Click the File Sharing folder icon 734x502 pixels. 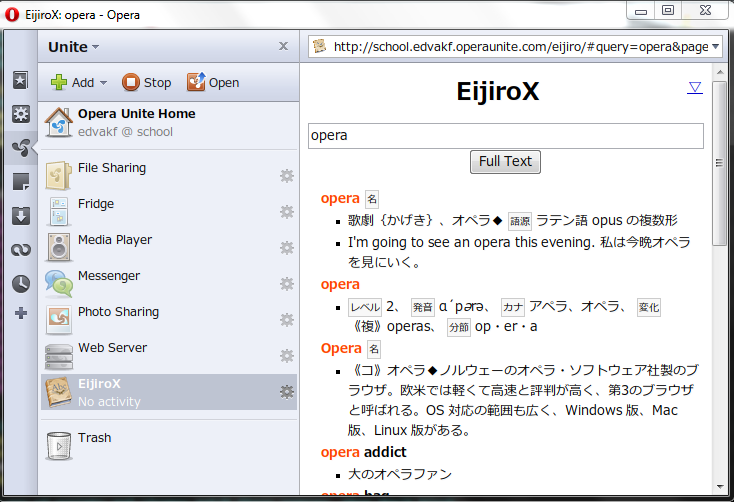[59, 176]
